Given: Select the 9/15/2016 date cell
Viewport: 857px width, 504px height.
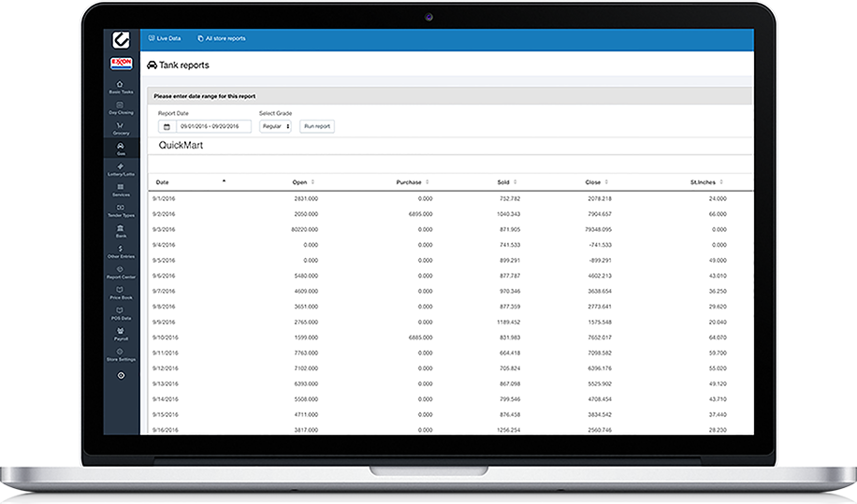Looking at the screenshot, I should click(166, 415).
